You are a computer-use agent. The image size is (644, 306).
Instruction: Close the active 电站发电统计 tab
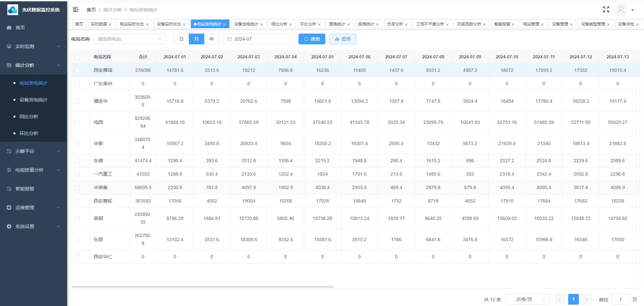(224, 24)
